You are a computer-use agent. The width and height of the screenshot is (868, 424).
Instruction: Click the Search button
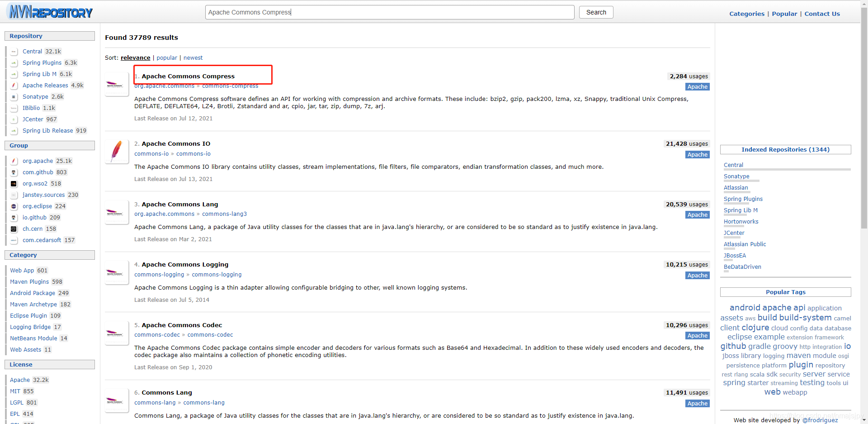pyautogui.click(x=596, y=12)
